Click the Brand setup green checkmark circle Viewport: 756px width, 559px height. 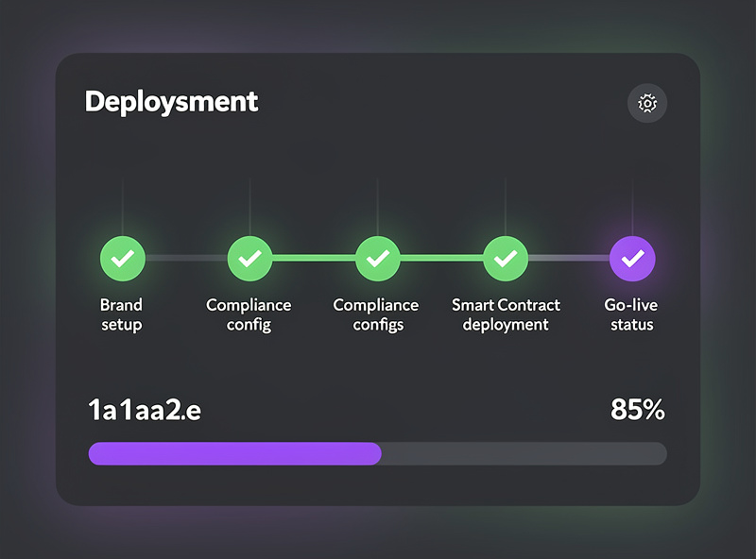[x=123, y=258]
